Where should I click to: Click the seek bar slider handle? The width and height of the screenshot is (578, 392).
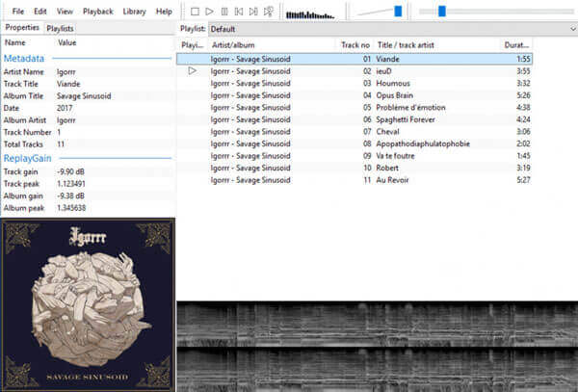(x=442, y=11)
